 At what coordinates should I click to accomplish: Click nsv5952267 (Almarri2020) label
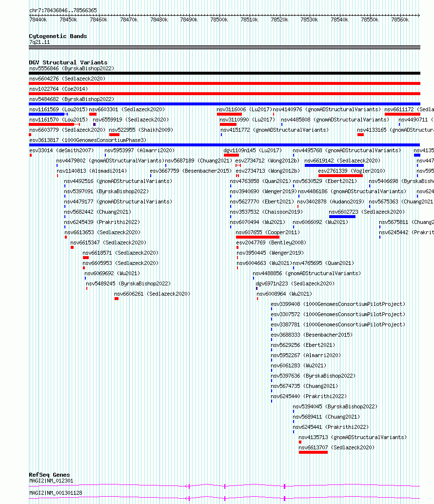coord(306,356)
